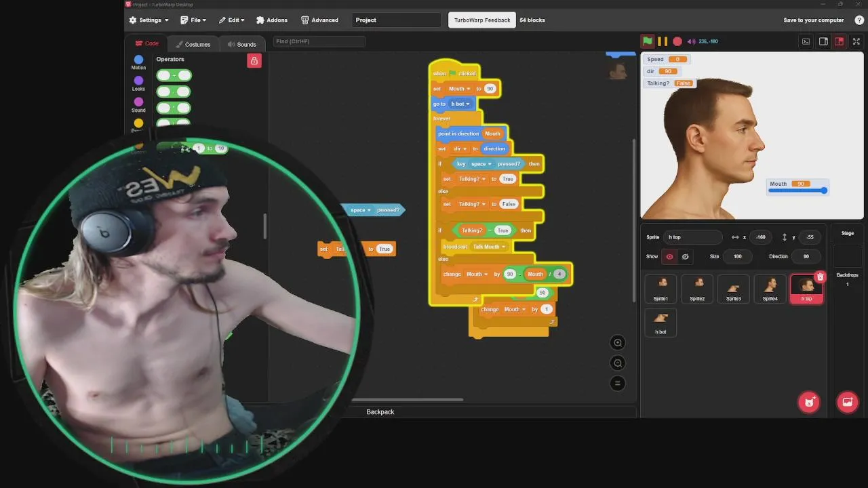Switch to small stage layout icon

823,41
